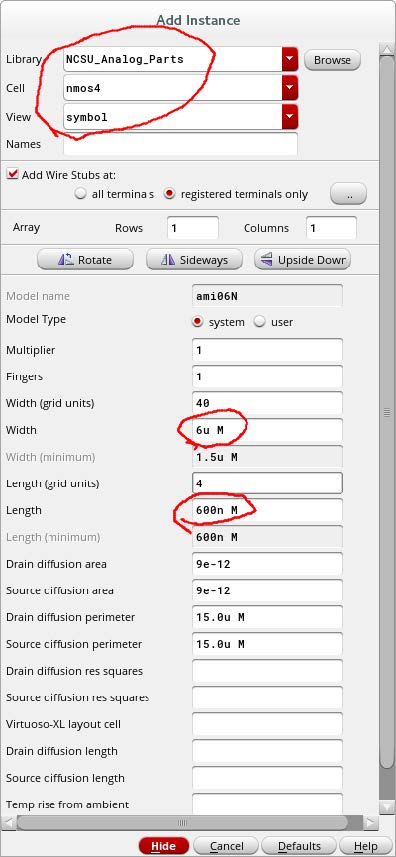Viewport: 396px width, 857px height.
Task: Click the Sideways flip button
Action: click(x=194, y=260)
